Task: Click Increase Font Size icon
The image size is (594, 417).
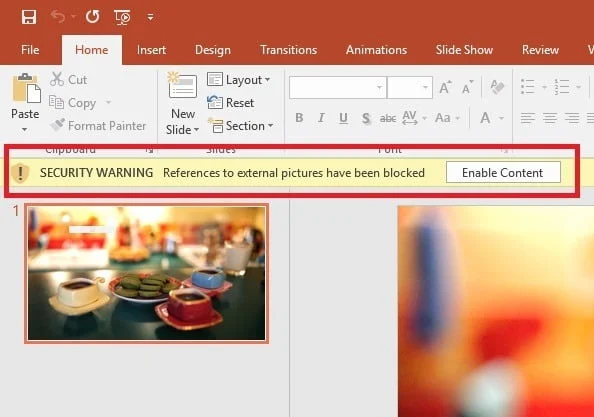Action: (445, 87)
